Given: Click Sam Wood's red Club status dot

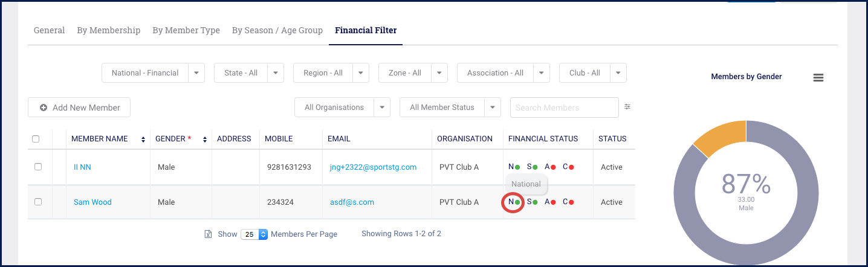Looking at the screenshot, I should (571, 202).
